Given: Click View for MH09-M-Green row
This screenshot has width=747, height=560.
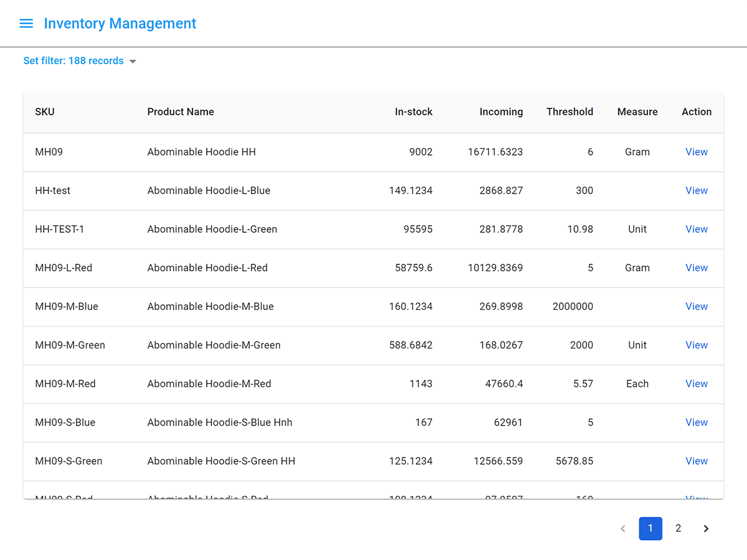Looking at the screenshot, I should click(x=696, y=345).
